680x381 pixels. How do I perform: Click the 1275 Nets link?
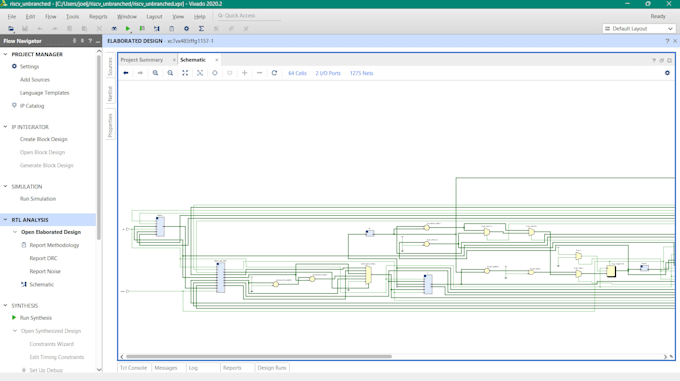[x=362, y=73]
